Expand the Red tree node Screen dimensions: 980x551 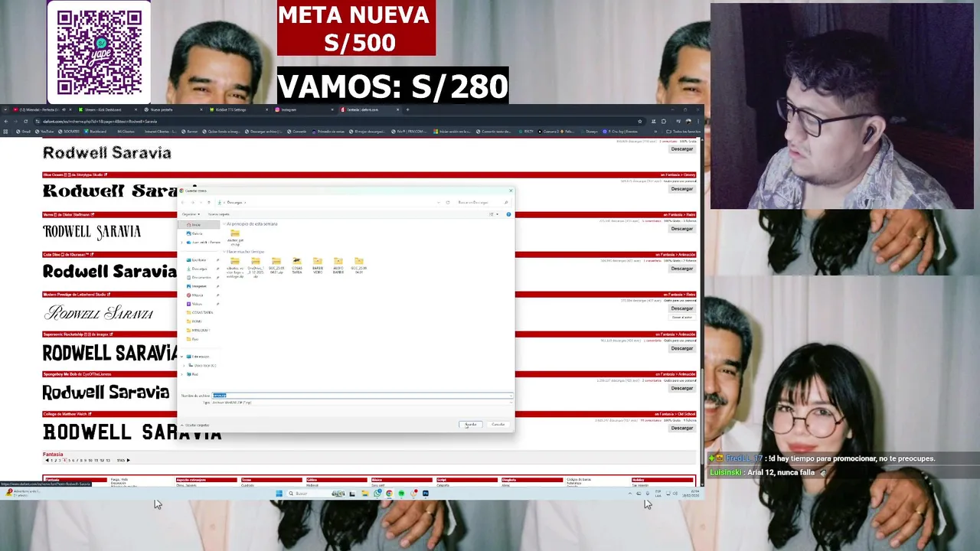click(x=182, y=374)
